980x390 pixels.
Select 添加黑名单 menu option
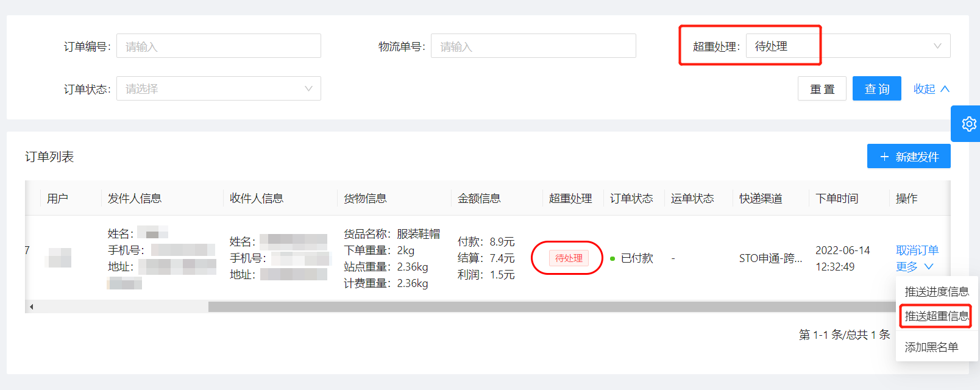point(931,347)
